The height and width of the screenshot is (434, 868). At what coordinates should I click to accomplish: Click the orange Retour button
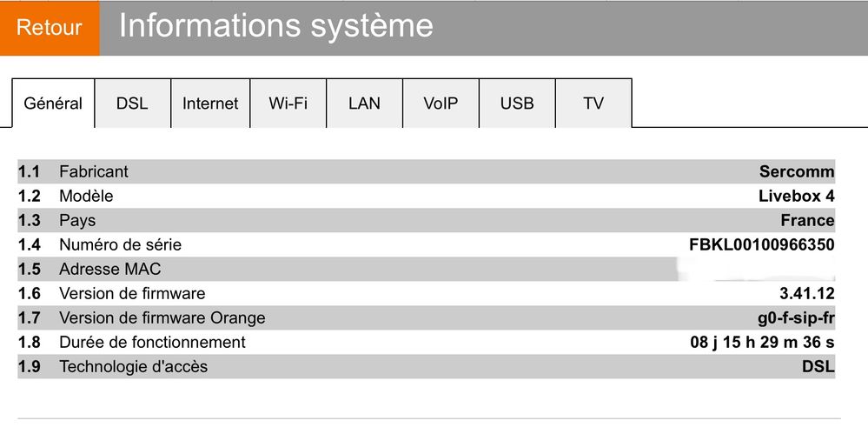[x=50, y=27]
